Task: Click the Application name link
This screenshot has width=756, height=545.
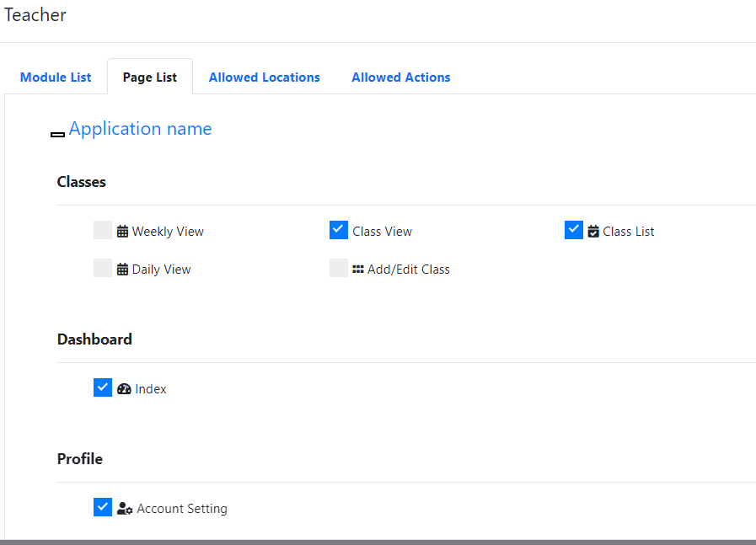Action: (x=140, y=129)
